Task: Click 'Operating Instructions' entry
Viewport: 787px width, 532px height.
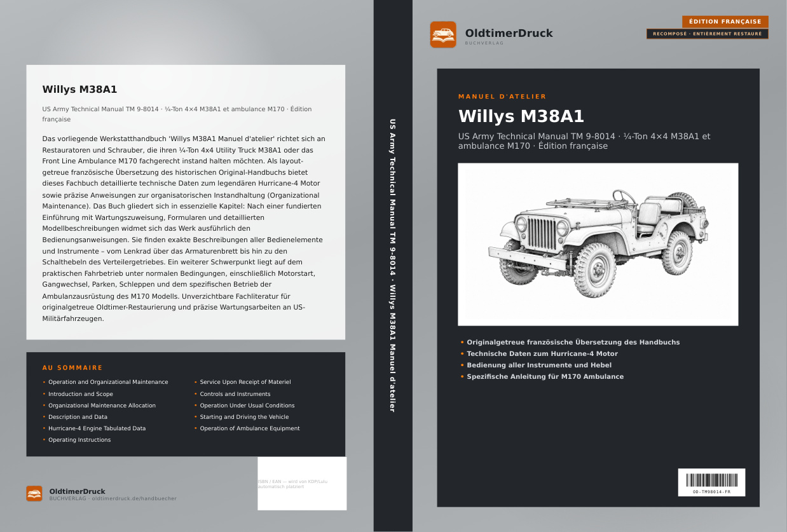Action: (79, 440)
